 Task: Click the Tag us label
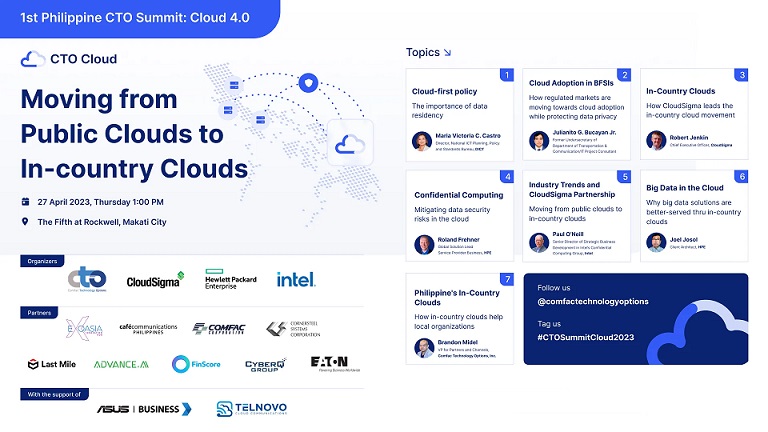click(549, 324)
